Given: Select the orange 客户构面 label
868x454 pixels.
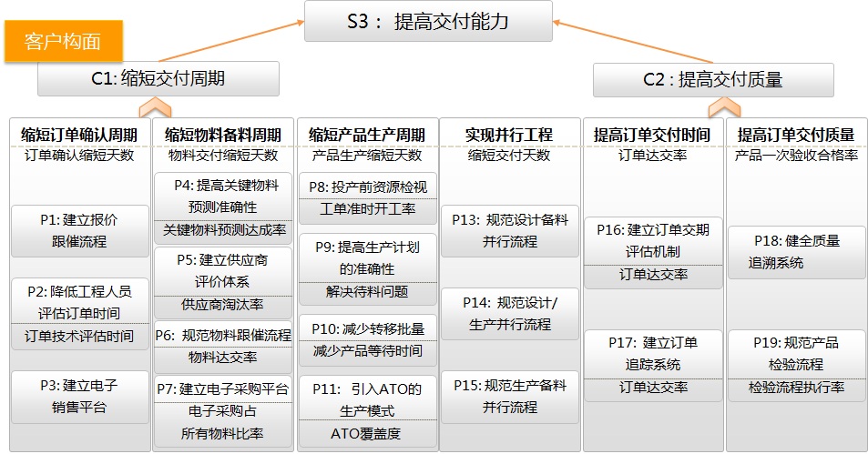Looking at the screenshot, I should tap(63, 42).
